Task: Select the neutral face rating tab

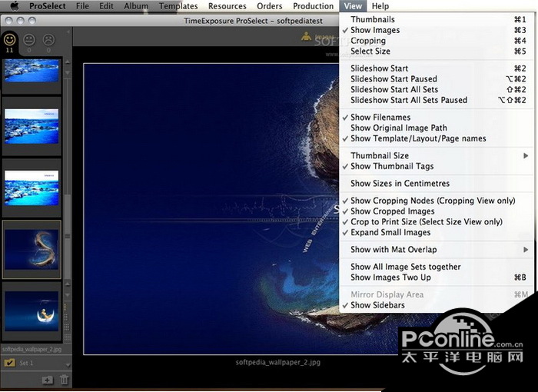Action: [x=29, y=38]
